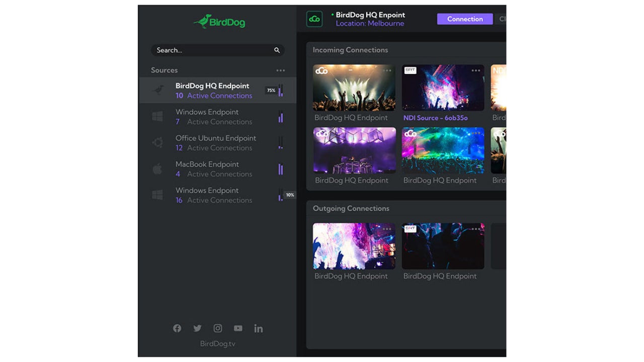644x362 pixels.
Task: Visit the BirdDog.tv link
Action: coord(218,344)
